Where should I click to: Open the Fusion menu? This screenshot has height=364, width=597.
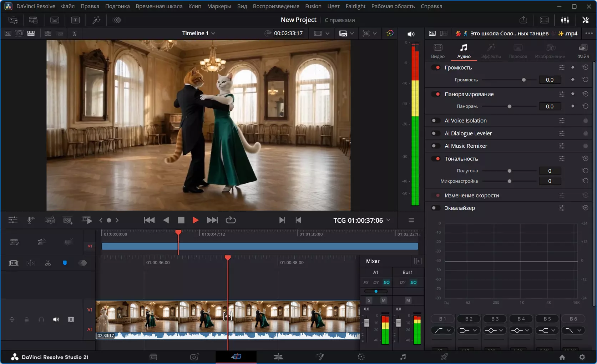[313, 6]
